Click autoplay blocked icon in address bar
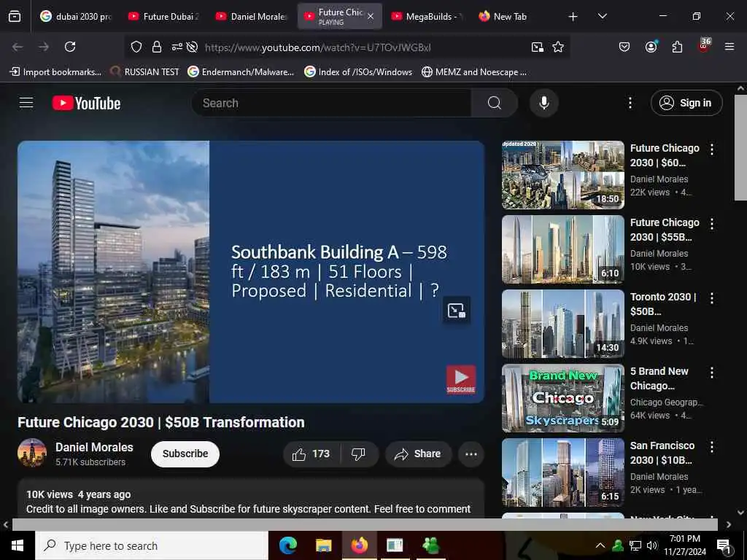747x560 pixels. point(192,47)
